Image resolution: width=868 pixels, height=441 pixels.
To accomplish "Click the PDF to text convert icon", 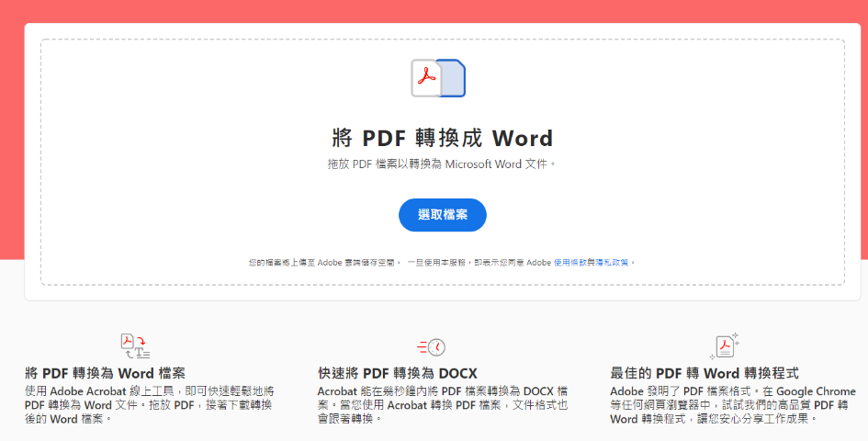I will 136,346.
